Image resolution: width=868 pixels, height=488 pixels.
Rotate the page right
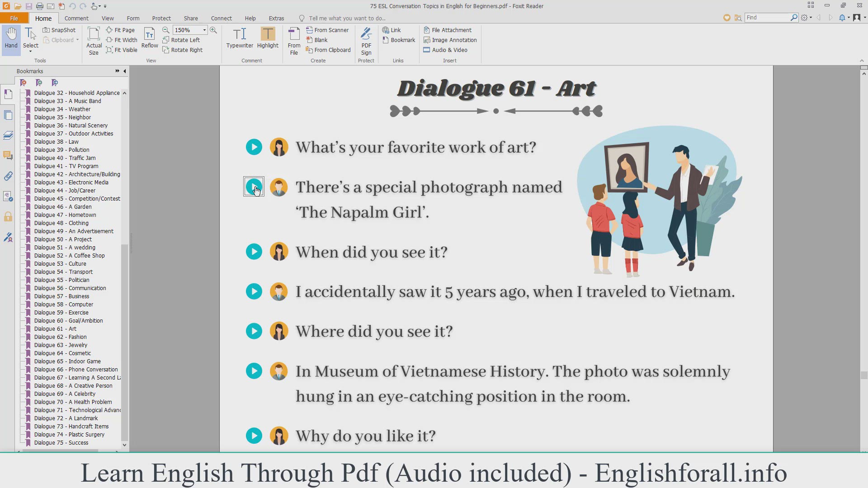[x=183, y=50]
